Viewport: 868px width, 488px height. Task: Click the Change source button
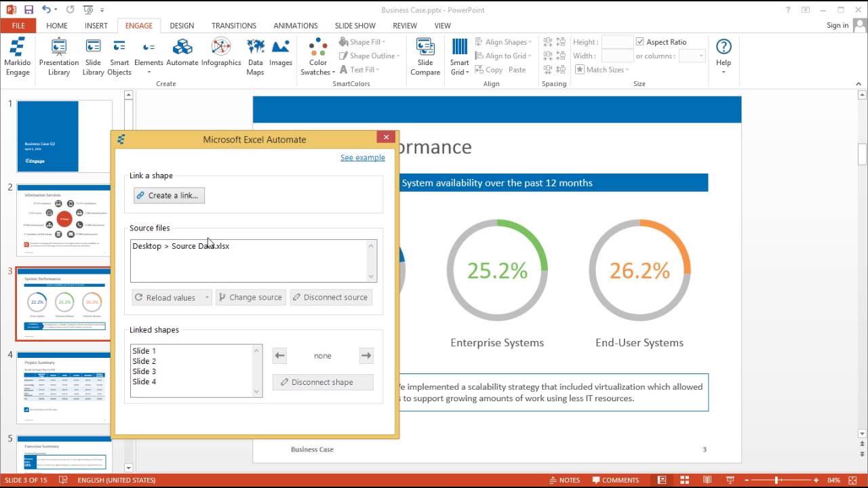coord(251,298)
